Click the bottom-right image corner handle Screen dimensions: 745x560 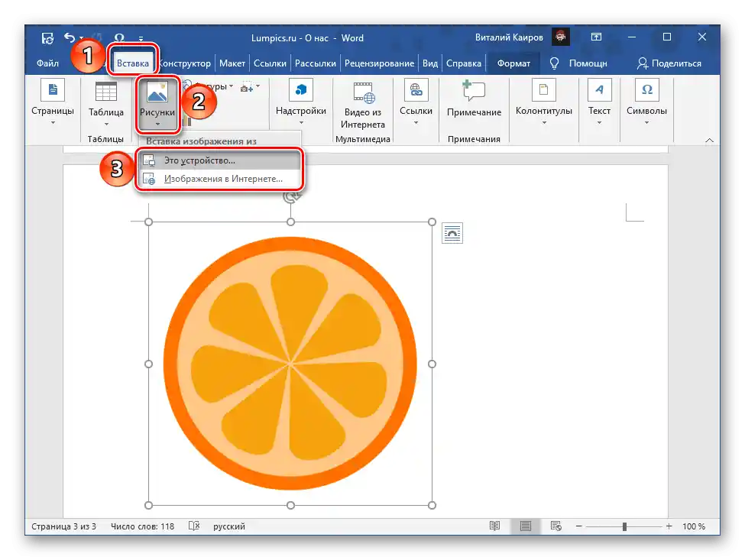432,506
